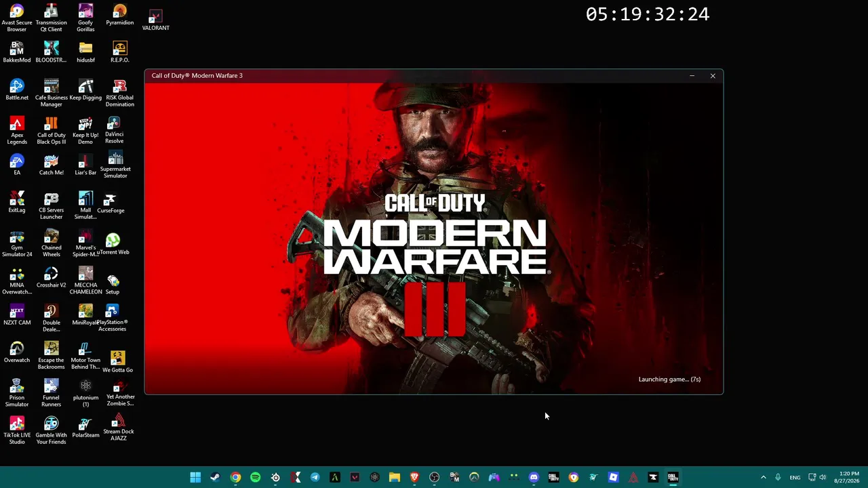Image resolution: width=868 pixels, height=488 pixels.
Task: Open the Avast Secure Browser desktop shortcut
Action: click(x=17, y=18)
